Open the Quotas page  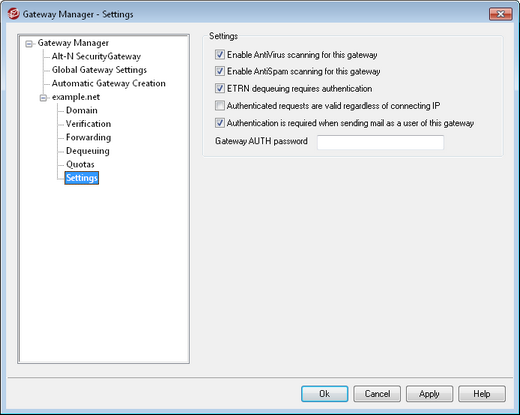80,164
